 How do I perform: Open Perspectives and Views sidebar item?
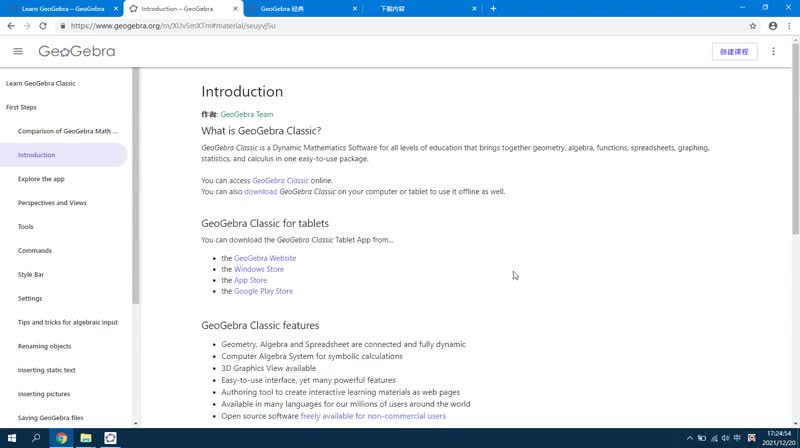coord(52,203)
